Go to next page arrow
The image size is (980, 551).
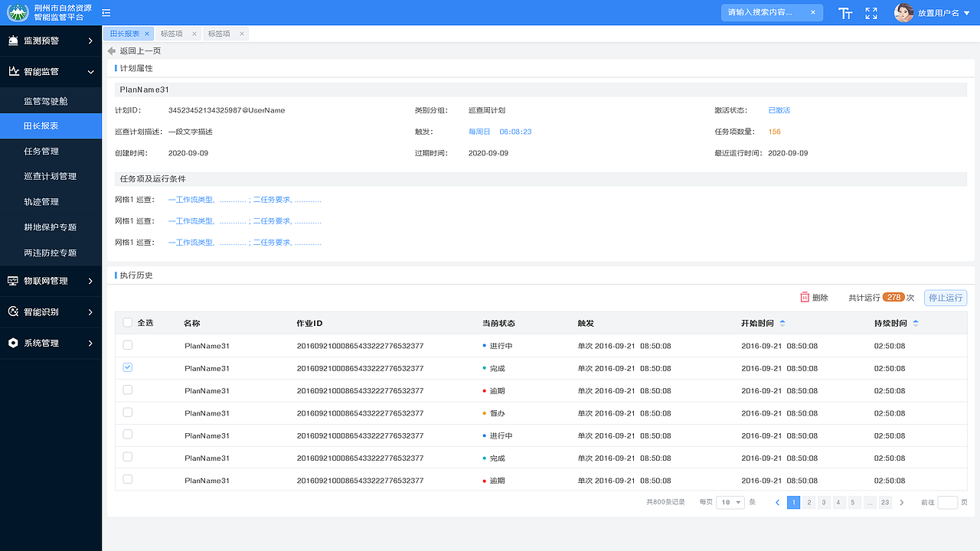[902, 503]
